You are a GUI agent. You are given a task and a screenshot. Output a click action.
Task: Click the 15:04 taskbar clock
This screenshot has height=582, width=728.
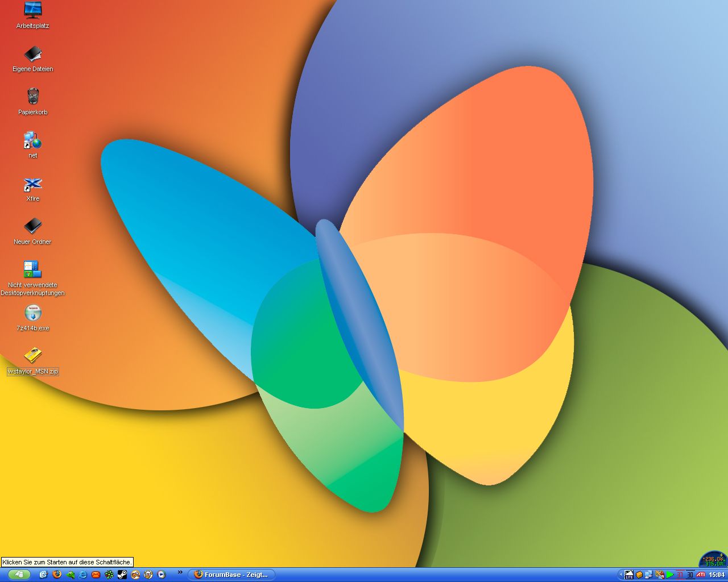[717, 575]
